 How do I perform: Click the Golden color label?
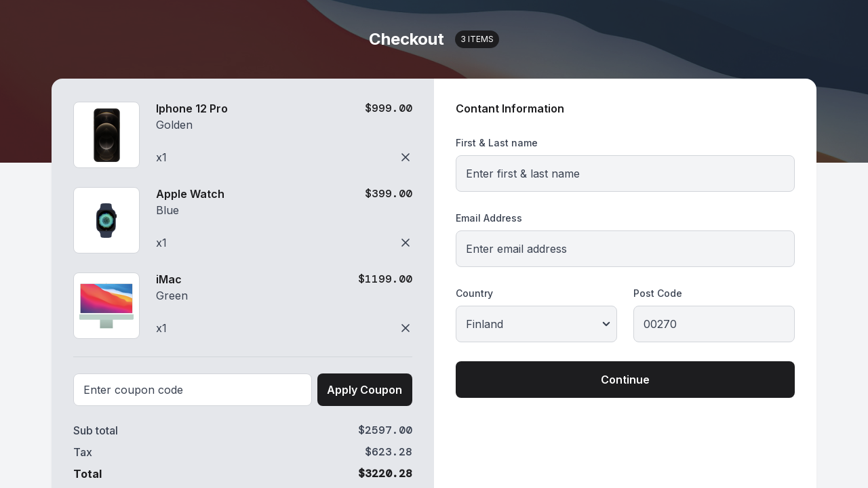point(174,125)
